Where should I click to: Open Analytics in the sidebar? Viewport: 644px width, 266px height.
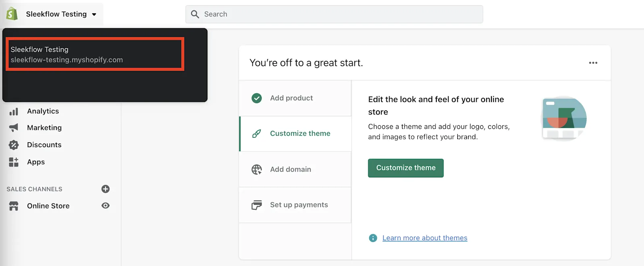(43, 111)
